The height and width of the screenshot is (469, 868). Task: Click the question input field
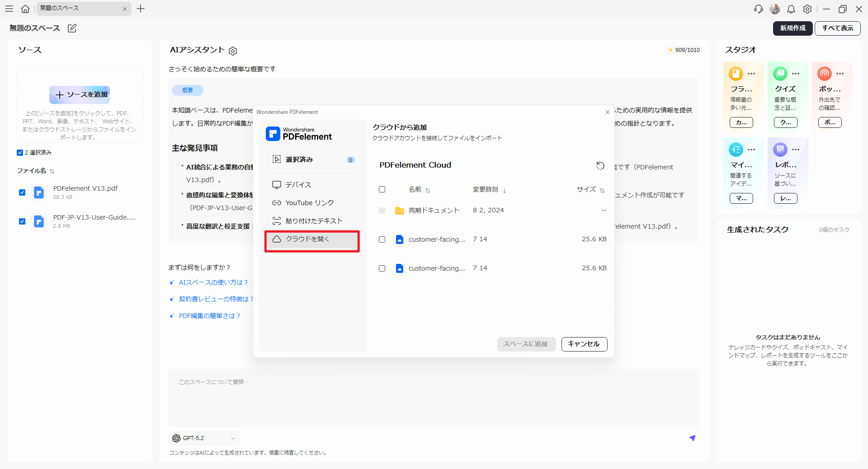click(434, 398)
